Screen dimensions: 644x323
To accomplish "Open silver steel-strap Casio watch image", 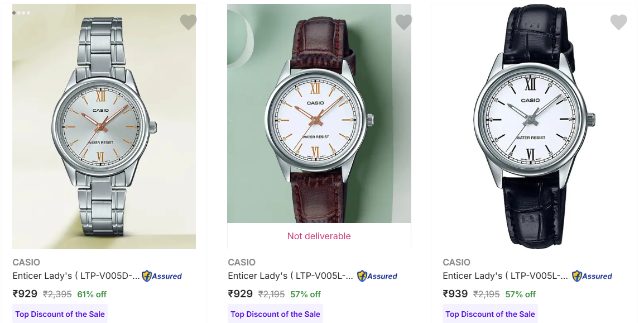I will pos(104,126).
